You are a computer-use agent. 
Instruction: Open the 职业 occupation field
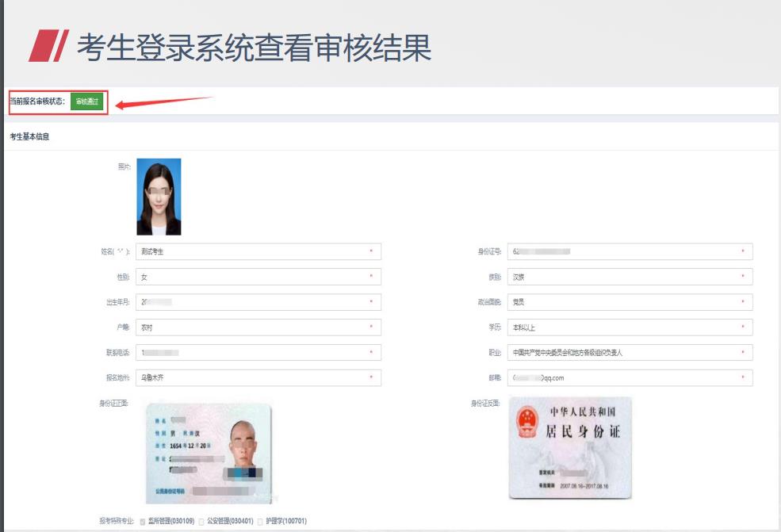pyautogui.click(x=630, y=353)
